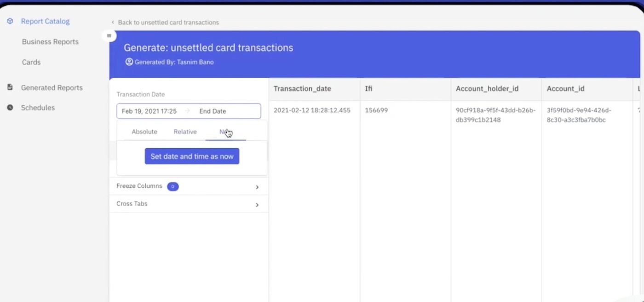644x302 pixels.
Task: Click Generated By: Tasnim Bano text
Action: (174, 62)
